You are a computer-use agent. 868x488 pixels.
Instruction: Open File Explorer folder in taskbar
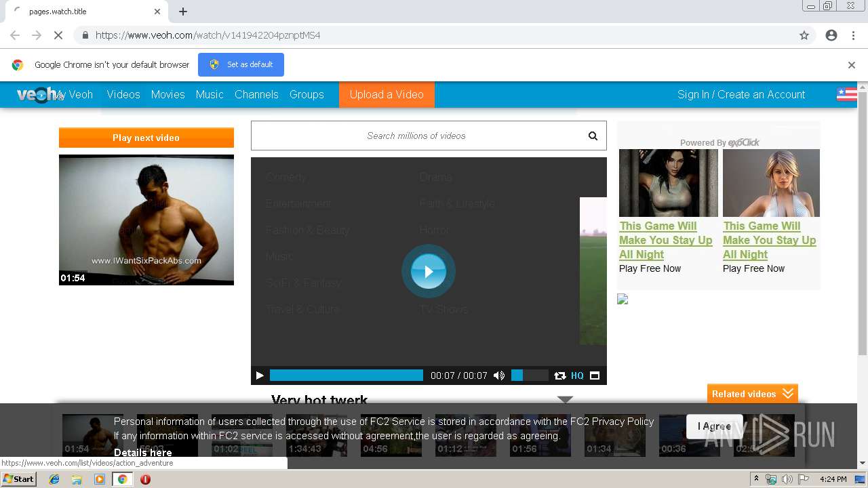click(x=77, y=479)
